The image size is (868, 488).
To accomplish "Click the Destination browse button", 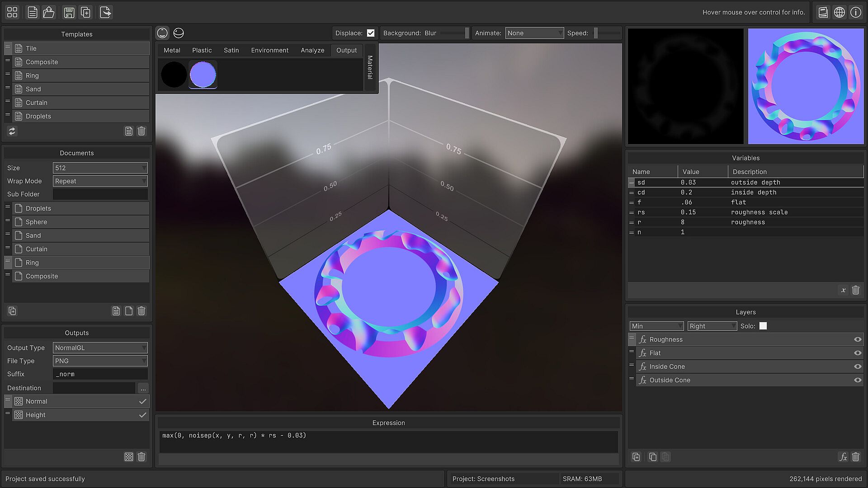I will point(143,388).
